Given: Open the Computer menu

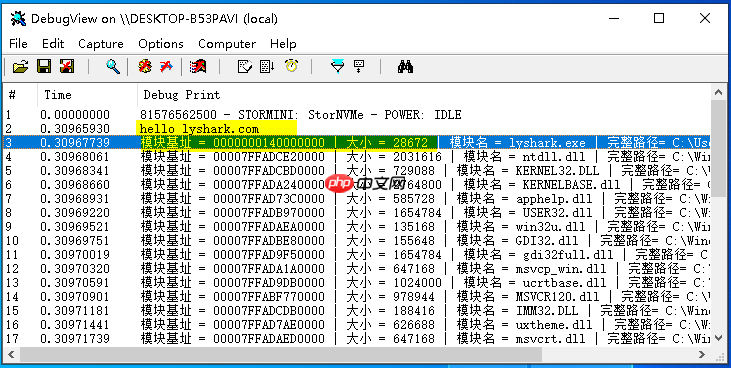Looking at the screenshot, I should [x=227, y=44].
